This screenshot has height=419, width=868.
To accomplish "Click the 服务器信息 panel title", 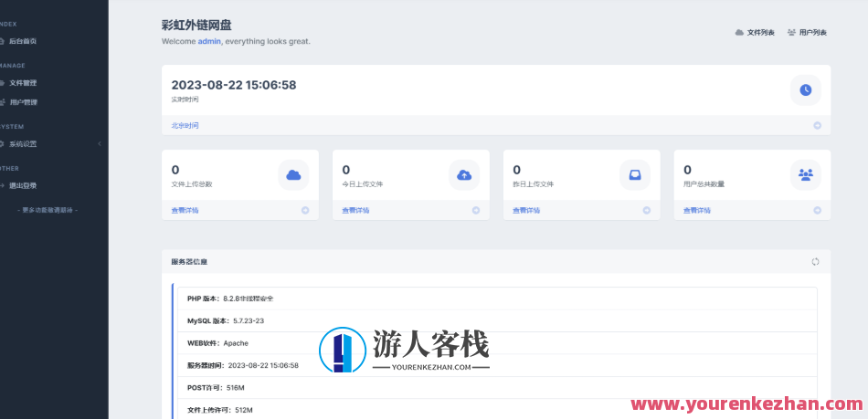I will tap(189, 262).
